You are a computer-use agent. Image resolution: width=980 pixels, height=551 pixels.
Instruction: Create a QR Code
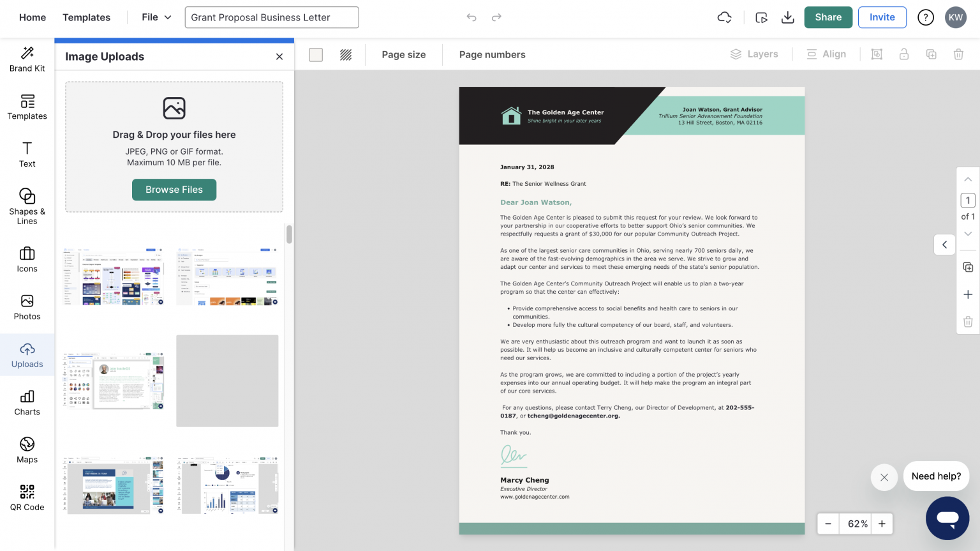point(27,497)
